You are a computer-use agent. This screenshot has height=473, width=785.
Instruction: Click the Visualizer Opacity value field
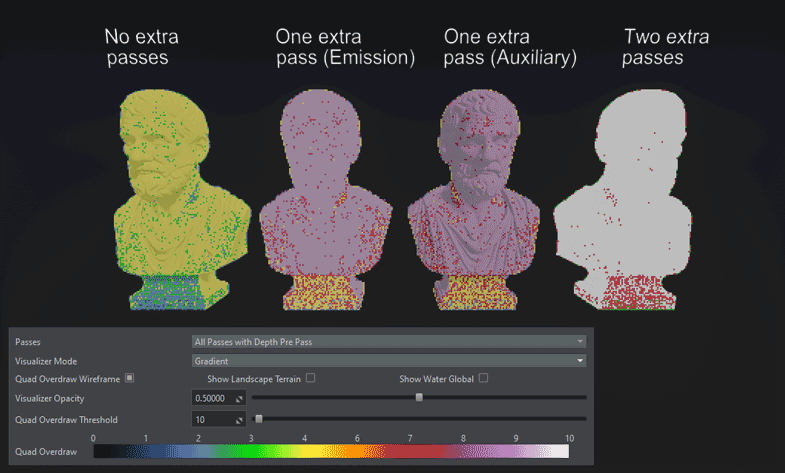[219, 398]
